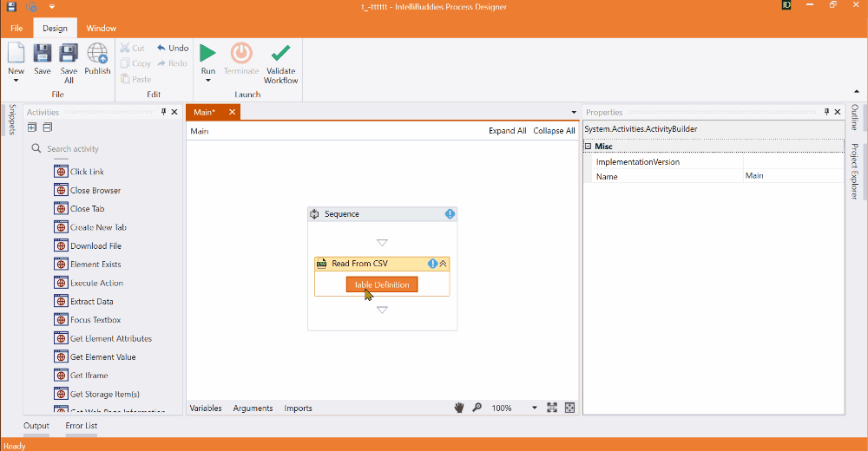Expand all activities tree icon
Viewport: 868px width, 451px height.
click(x=32, y=127)
